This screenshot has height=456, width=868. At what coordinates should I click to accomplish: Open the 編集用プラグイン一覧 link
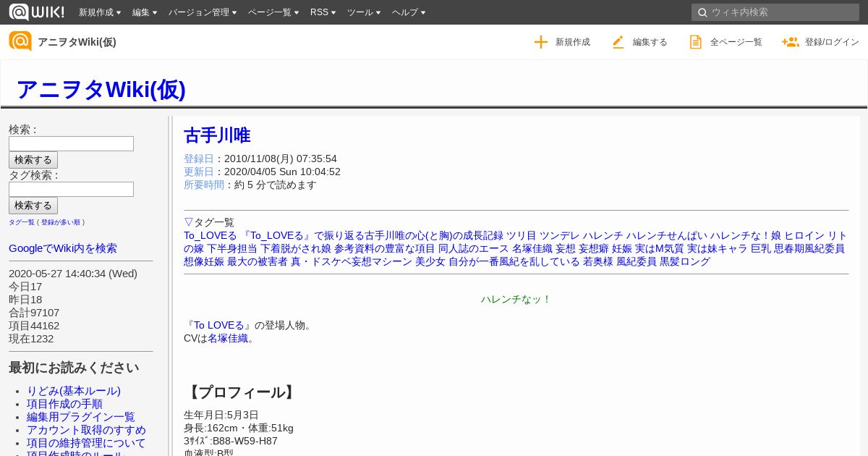tap(81, 417)
